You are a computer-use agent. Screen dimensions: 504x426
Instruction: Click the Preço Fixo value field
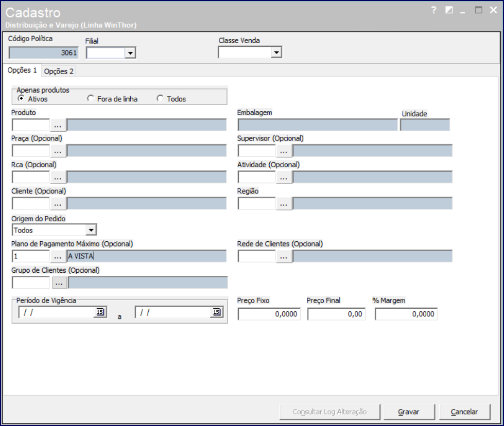point(269,314)
